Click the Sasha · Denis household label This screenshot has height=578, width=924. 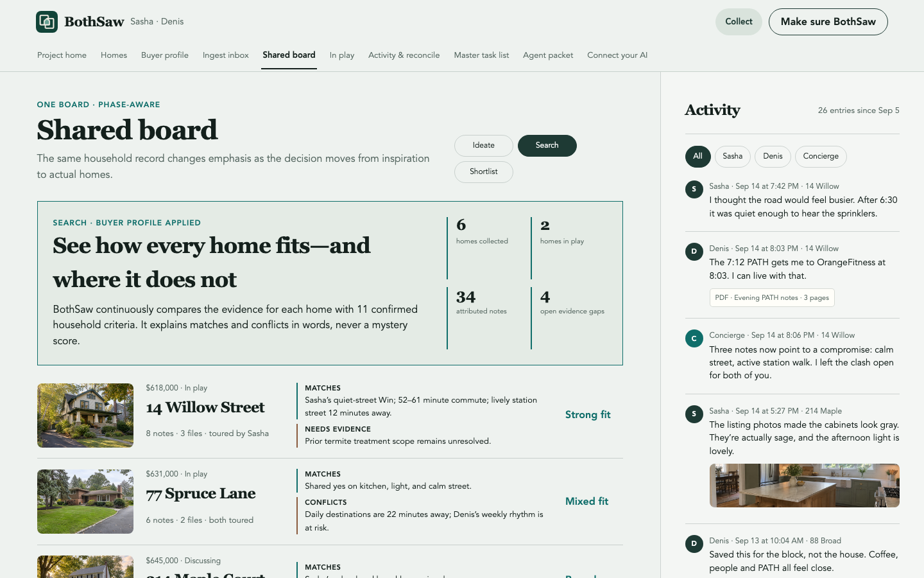click(x=157, y=22)
